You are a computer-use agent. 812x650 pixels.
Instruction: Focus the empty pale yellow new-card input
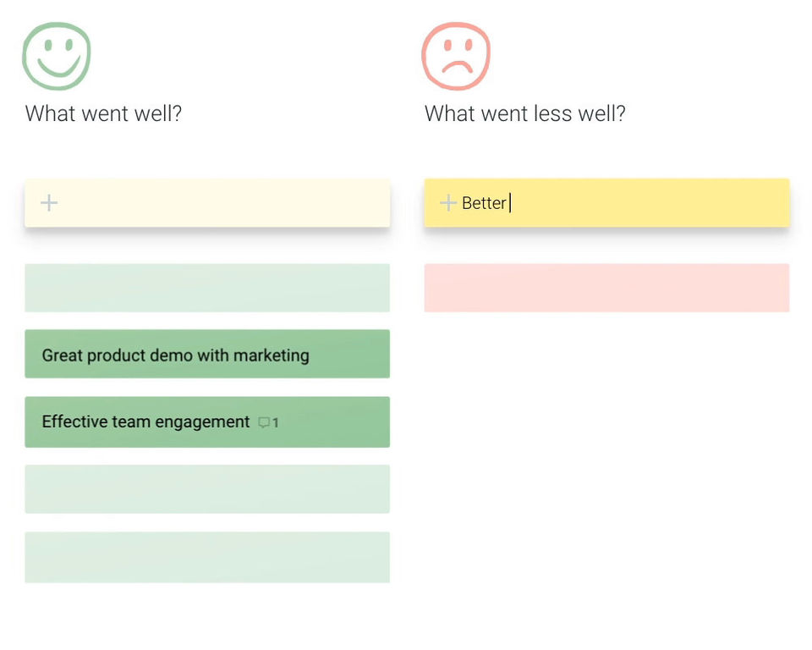click(220, 202)
